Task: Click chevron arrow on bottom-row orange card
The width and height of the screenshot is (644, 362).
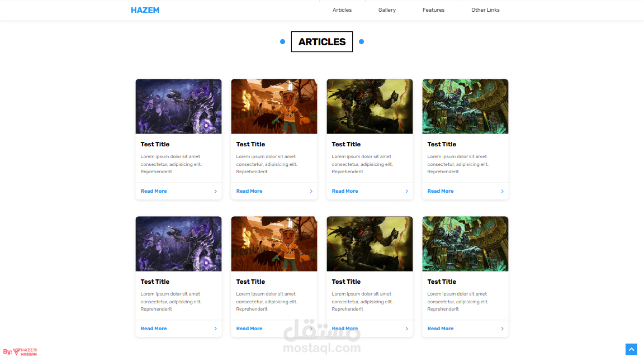Action: click(311, 328)
